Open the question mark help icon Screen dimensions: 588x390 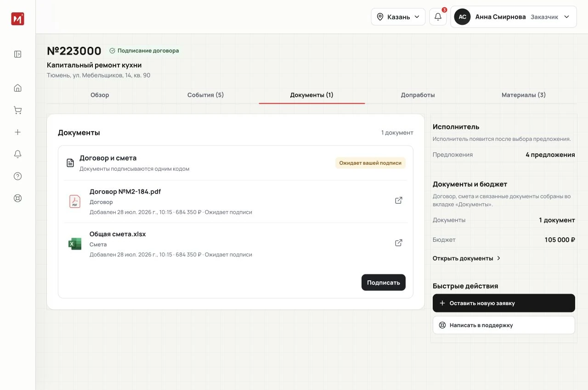pyautogui.click(x=17, y=176)
